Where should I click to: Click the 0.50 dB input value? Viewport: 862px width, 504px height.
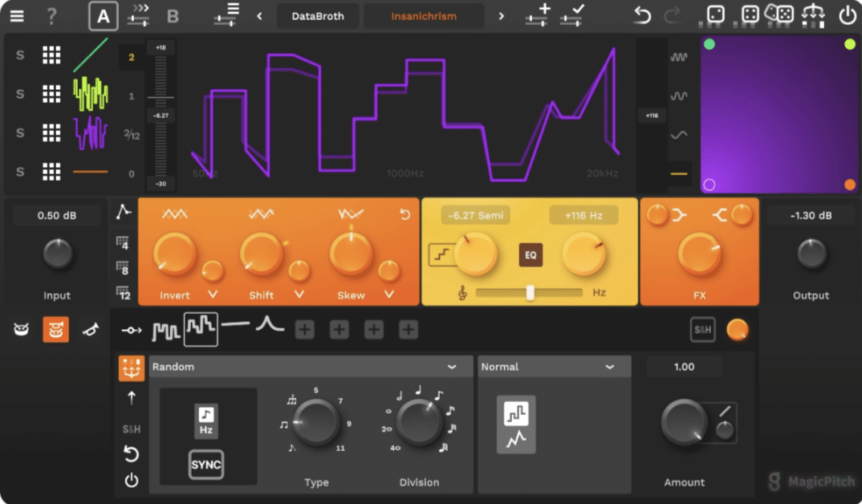pos(57,215)
